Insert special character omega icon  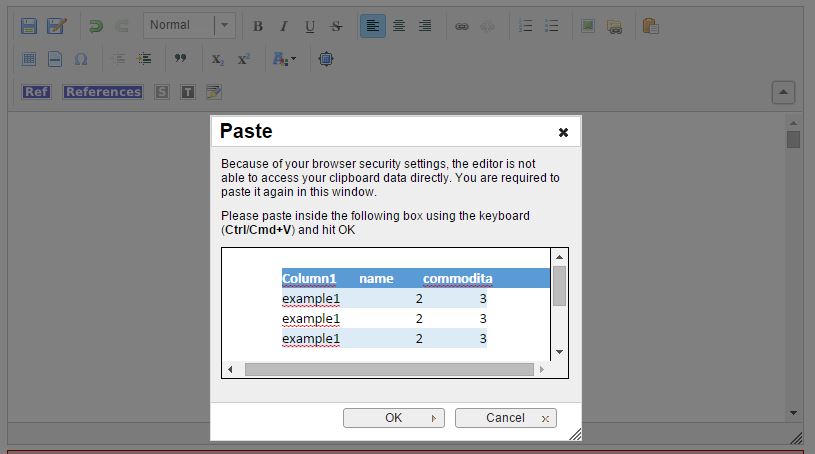(x=81, y=59)
